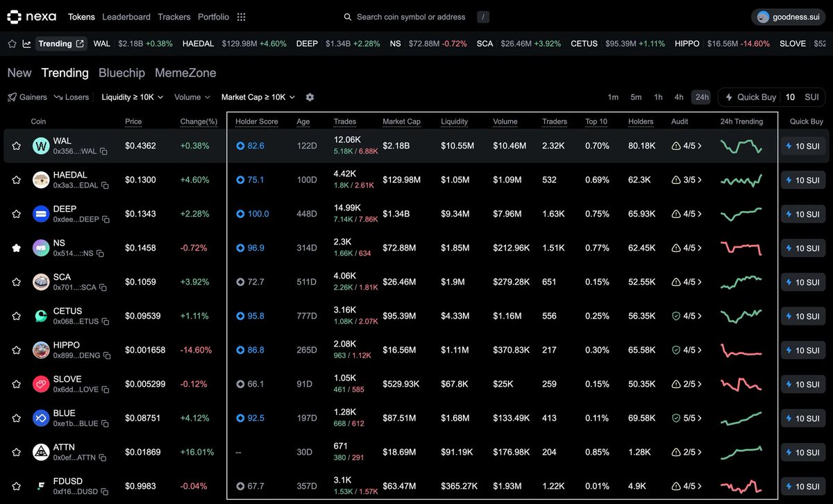Click WAL holder score icon
This screenshot has width=833, height=504.
tap(240, 146)
